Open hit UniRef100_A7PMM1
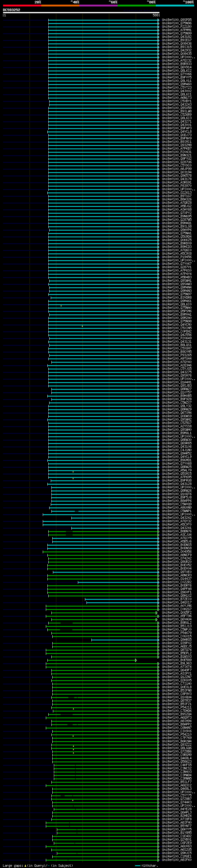Screen dimensions: 197x868 pos(177,30)
